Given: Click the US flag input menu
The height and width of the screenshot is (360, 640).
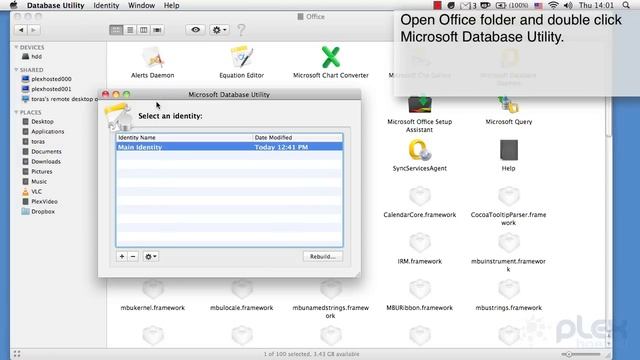Looking at the screenshot, I should [x=538, y=5].
